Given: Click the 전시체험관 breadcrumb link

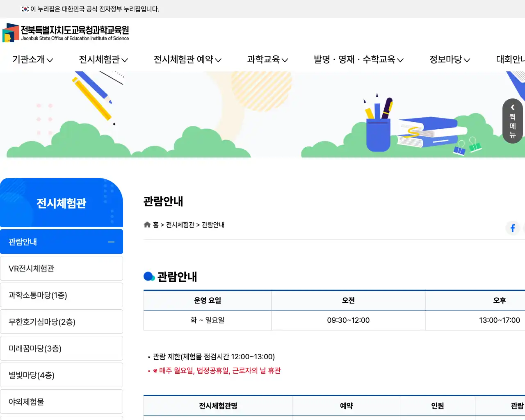Looking at the screenshot, I should [179, 225].
